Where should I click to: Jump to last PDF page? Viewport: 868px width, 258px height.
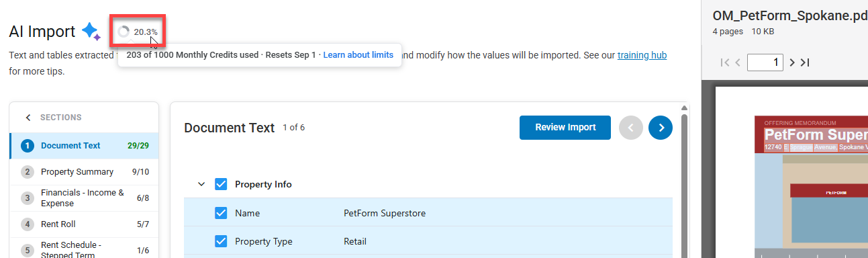(805, 62)
